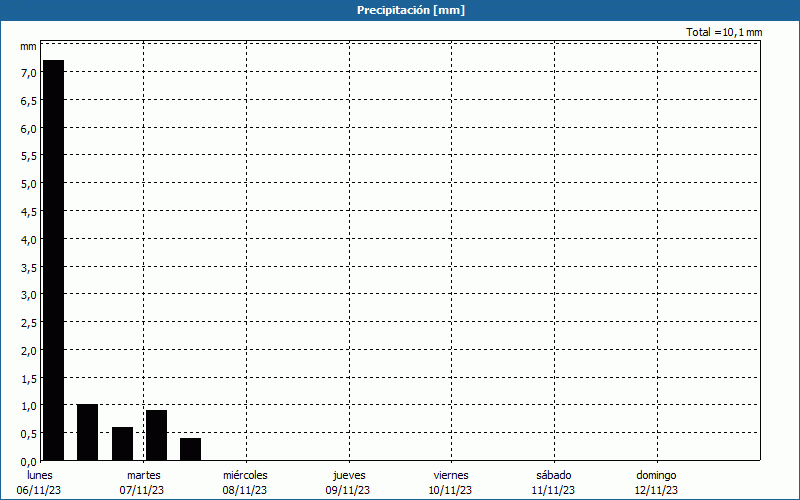Click the 'Precipitación [mm]' chart title

(411, 10)
